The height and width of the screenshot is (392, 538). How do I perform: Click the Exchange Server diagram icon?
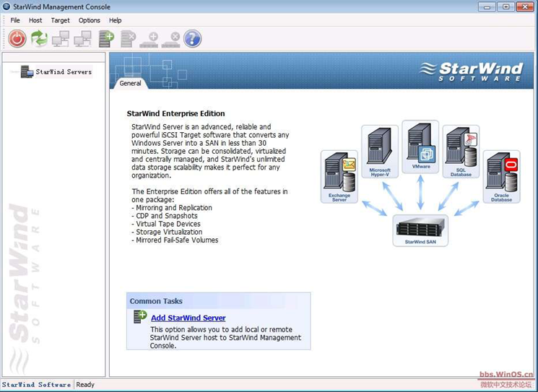(339, 177)
